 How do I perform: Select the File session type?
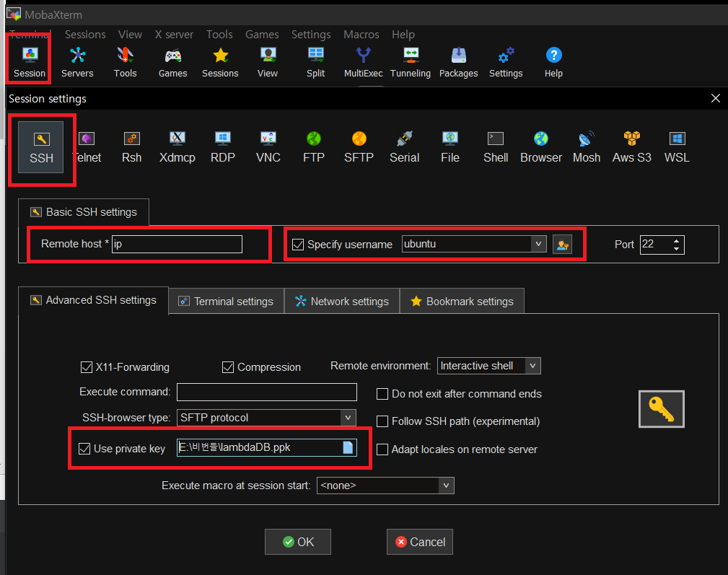point(450,147)
